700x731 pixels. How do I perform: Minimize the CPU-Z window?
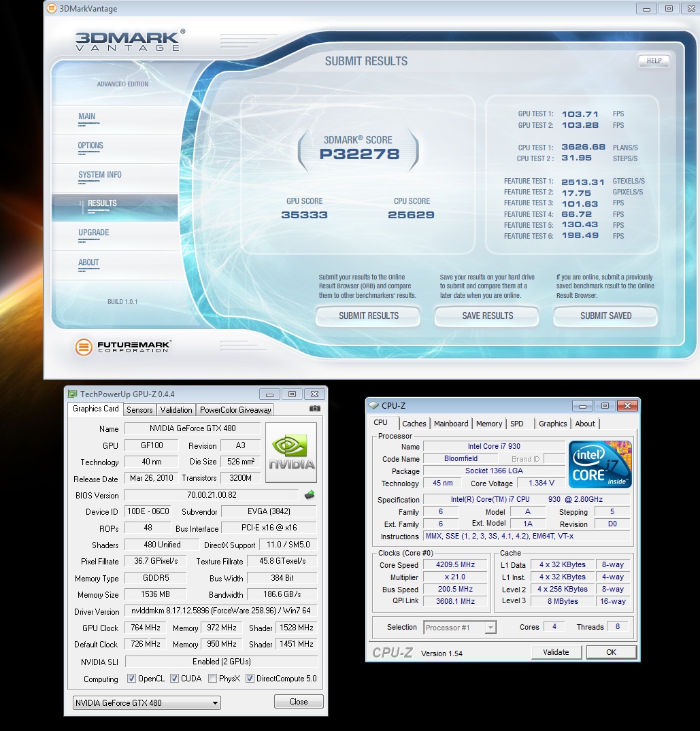coord(582,405)
